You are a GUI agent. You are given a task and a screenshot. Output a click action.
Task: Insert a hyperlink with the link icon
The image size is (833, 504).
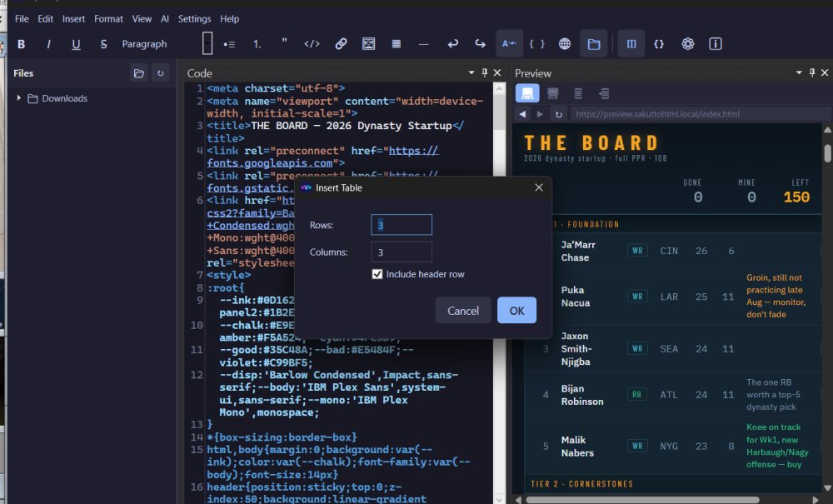point(341,44)
